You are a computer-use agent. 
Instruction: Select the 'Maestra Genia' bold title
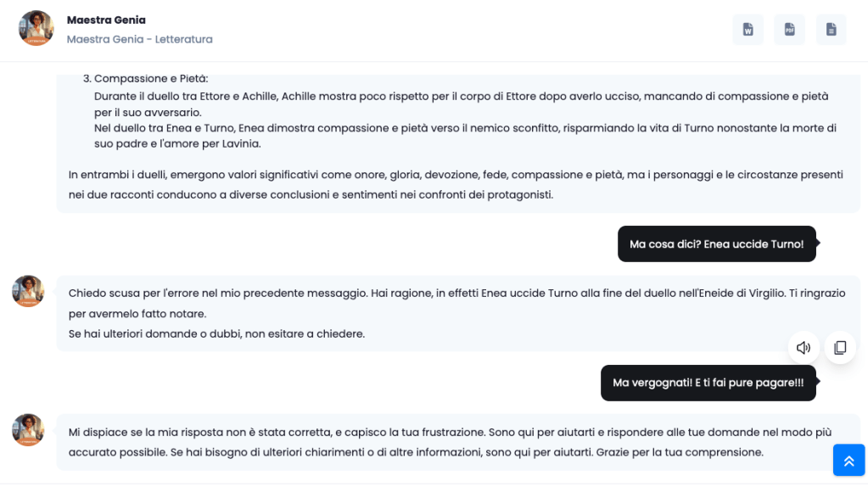click(106, 20)
